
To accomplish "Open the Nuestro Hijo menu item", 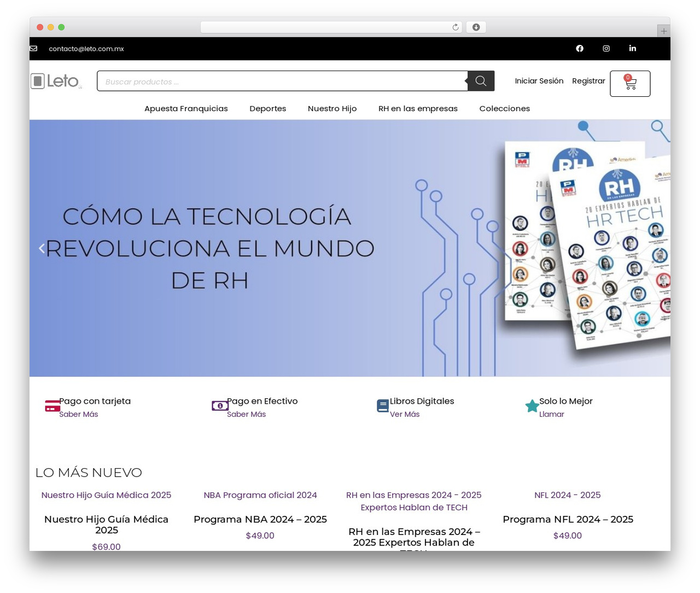I will [x=332, y=108].
